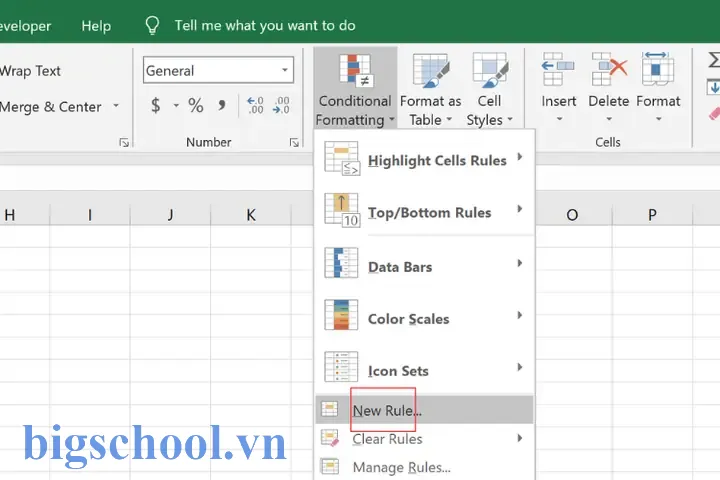Open Alignment settings dialog launcher
Image resolution: width=720 pixels, height=480 pixels.
tap(124, 143)
